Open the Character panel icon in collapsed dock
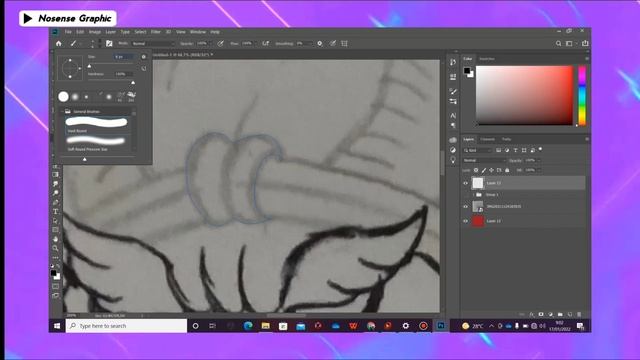 point(453,116)
